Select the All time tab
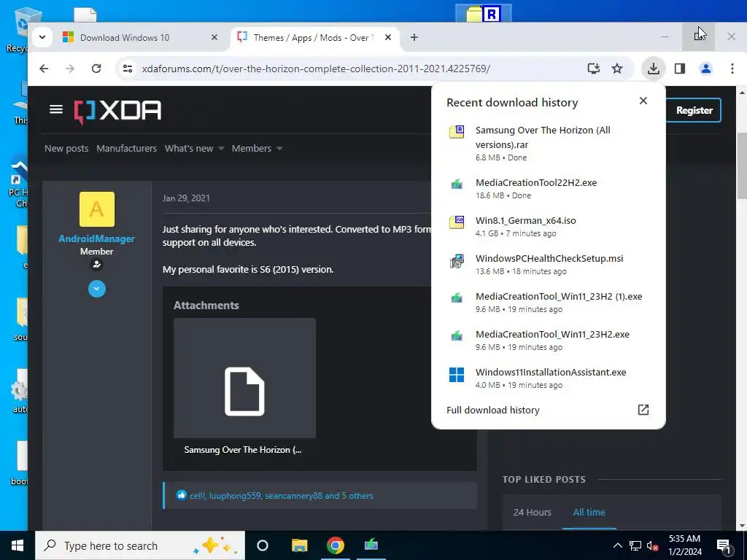This screenshot has width=747, height=560. tap(589, 513)
